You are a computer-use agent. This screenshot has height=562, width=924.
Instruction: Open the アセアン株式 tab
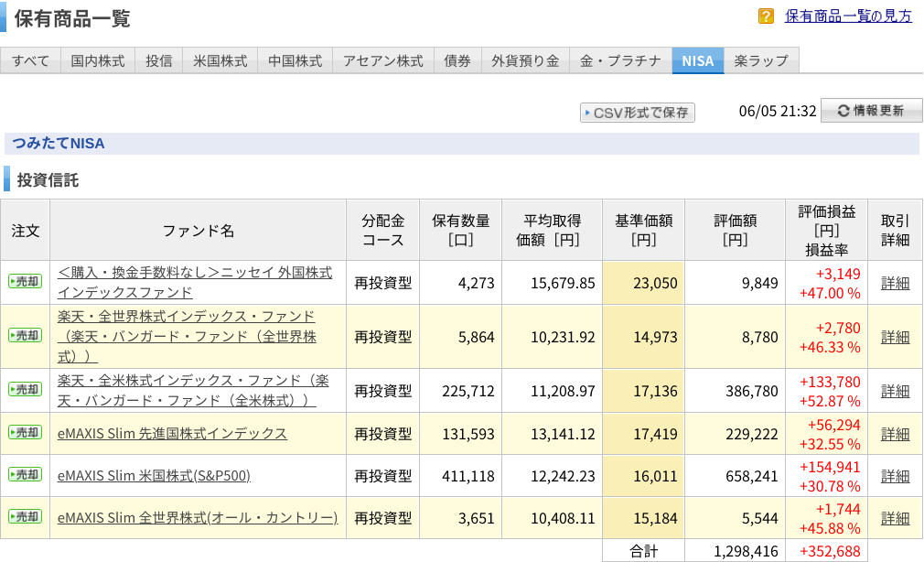(383, 60)
